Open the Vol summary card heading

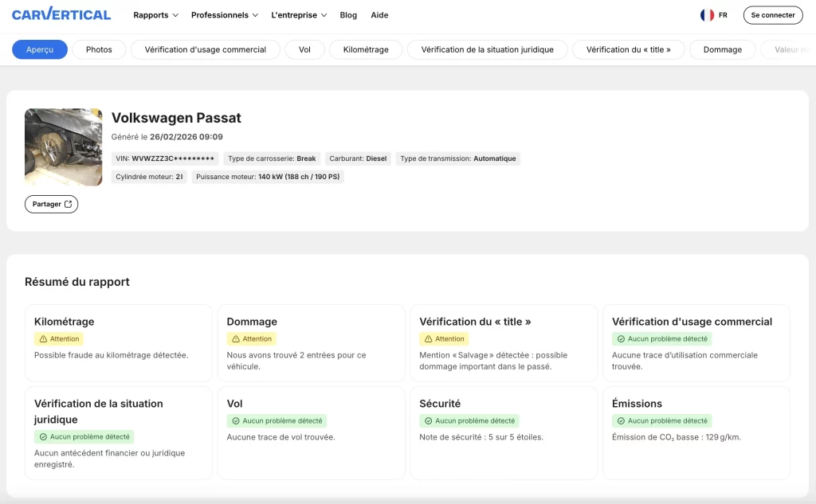(x=235, y=404)
